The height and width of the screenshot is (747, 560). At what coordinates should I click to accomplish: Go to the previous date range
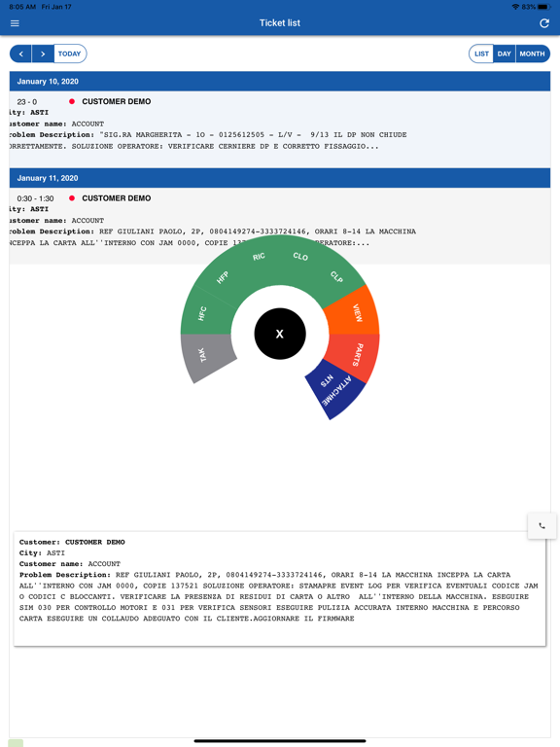(21, 53)
